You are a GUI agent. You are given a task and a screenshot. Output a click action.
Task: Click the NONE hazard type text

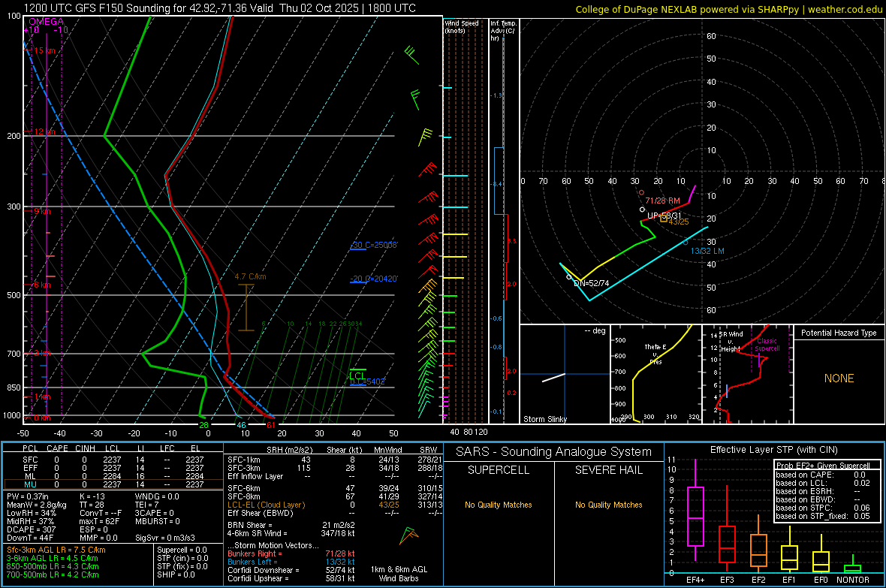[x=839, y=378]
